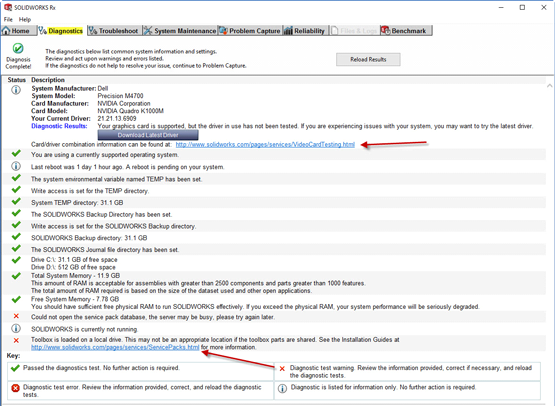Switch to the Reliability tab

tap(305, 31)
